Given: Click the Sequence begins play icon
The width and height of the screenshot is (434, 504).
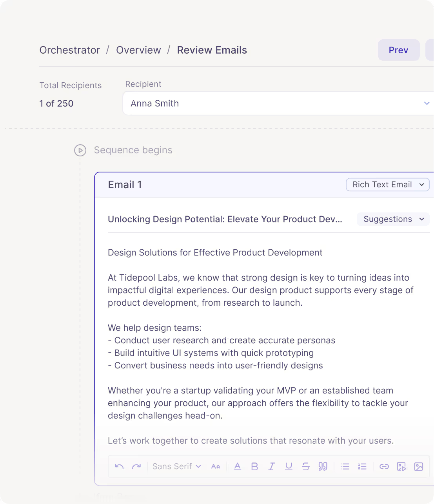Looking at the screenshot, I should [x=80, y=150].
